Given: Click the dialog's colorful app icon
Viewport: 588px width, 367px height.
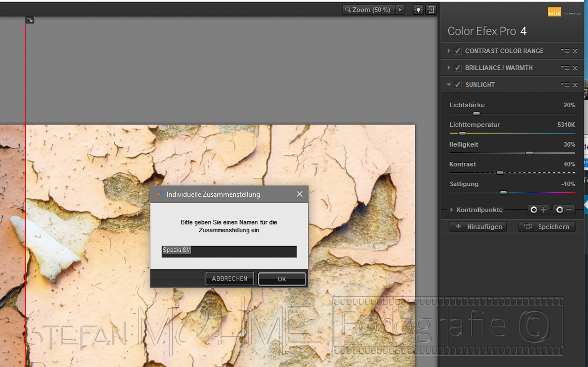Looking at the screenshot, I should tap(159, 195).
